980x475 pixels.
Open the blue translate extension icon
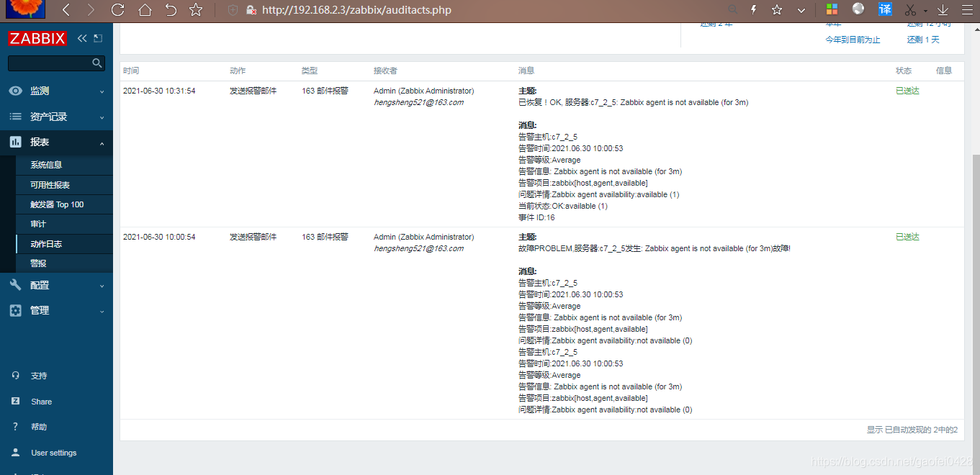885,9
